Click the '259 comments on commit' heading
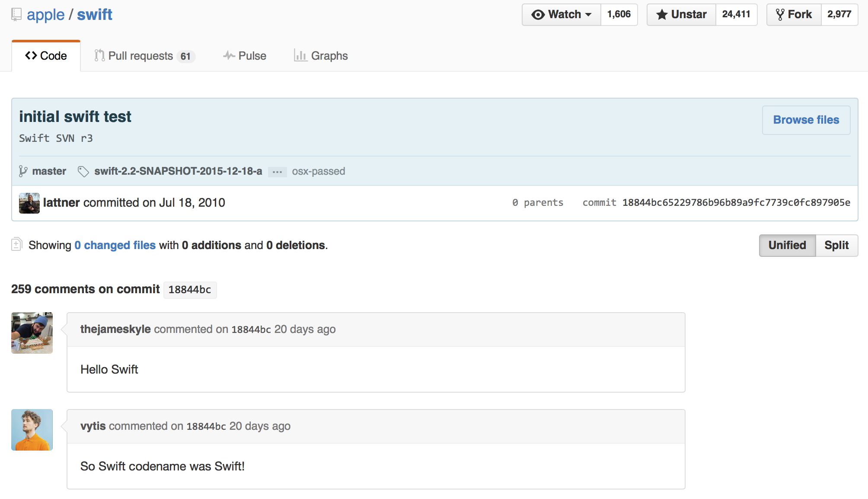 [x=86, y=289]
